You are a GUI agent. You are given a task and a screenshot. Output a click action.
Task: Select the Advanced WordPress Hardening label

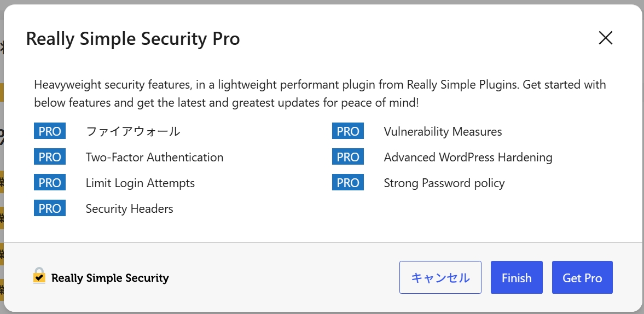pyautogui.click(x=468, y=157)
